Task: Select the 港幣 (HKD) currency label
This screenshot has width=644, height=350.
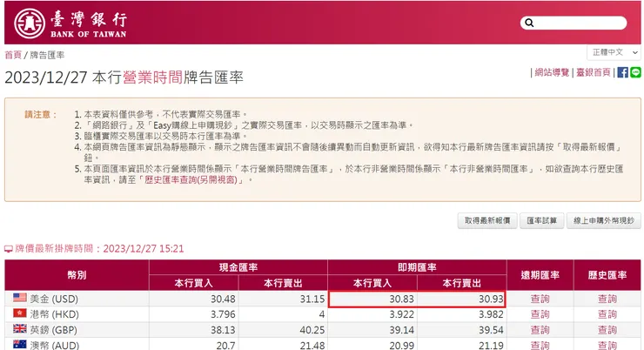Action: [54, 314]
